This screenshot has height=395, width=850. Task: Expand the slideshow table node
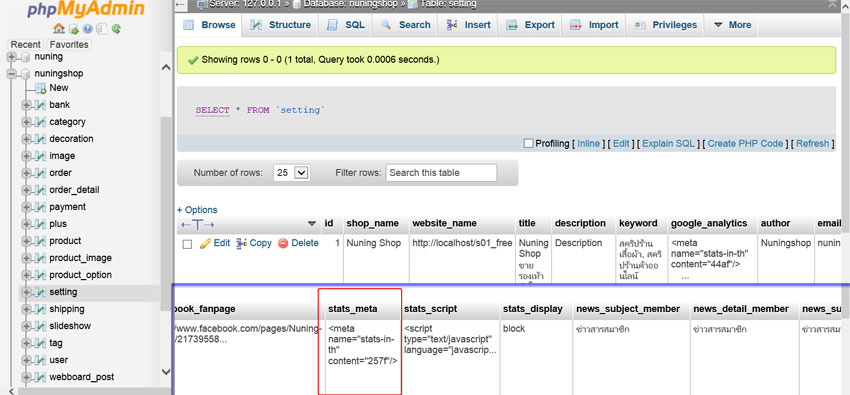click(26, 326)
